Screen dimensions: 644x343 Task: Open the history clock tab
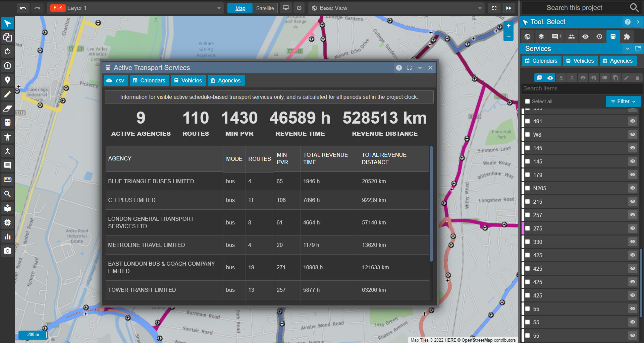(599, 37)
